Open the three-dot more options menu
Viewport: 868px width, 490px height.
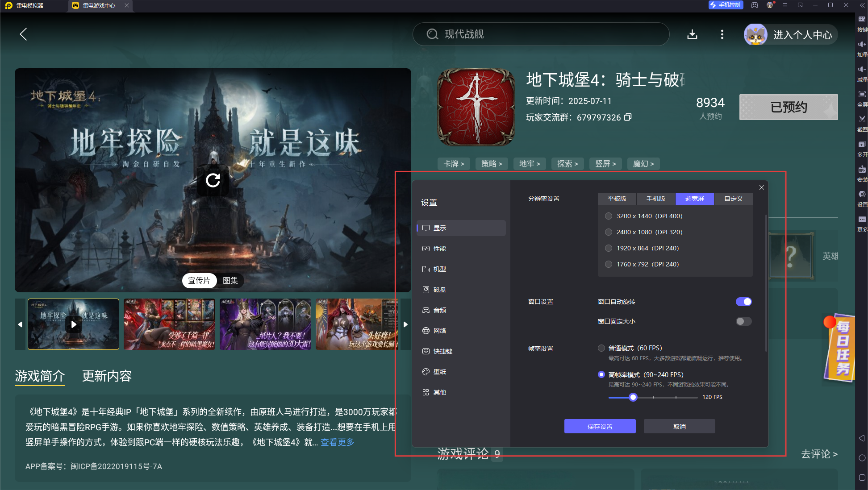point(722,34)
